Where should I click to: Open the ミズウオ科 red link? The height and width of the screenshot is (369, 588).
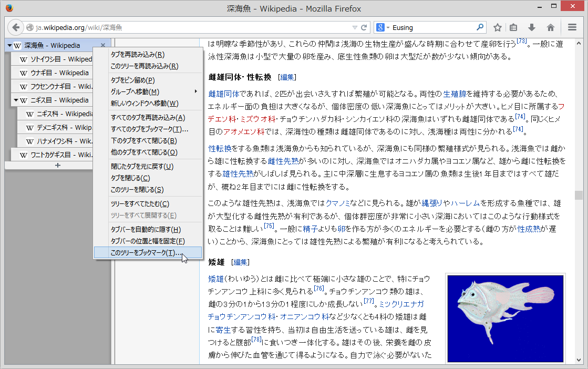[x=257, y=119]
